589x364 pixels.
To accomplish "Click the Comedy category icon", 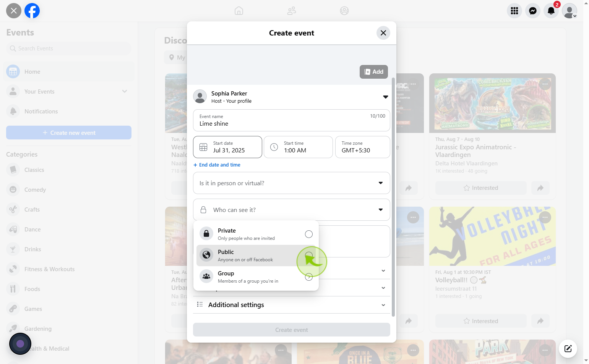I will pos(13,189).
